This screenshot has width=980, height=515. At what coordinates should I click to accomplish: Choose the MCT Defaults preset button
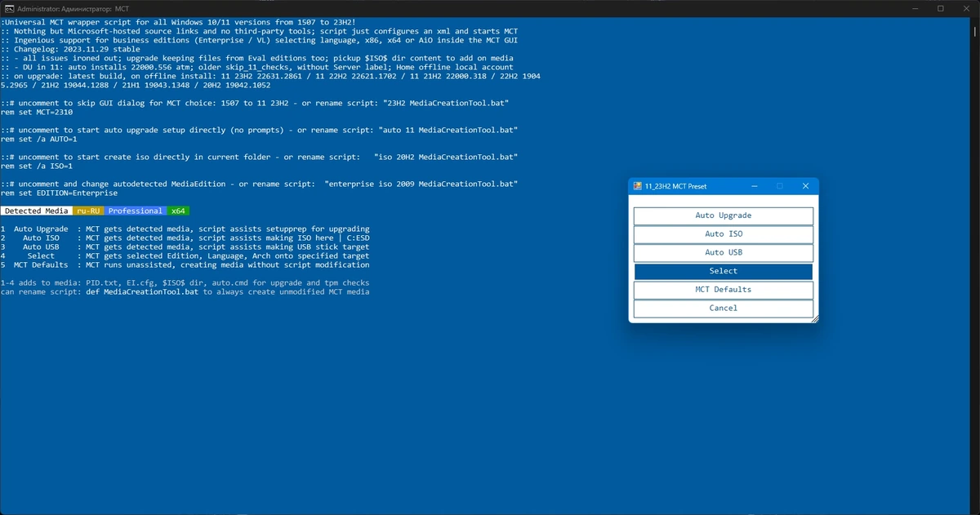coord(723,290)
